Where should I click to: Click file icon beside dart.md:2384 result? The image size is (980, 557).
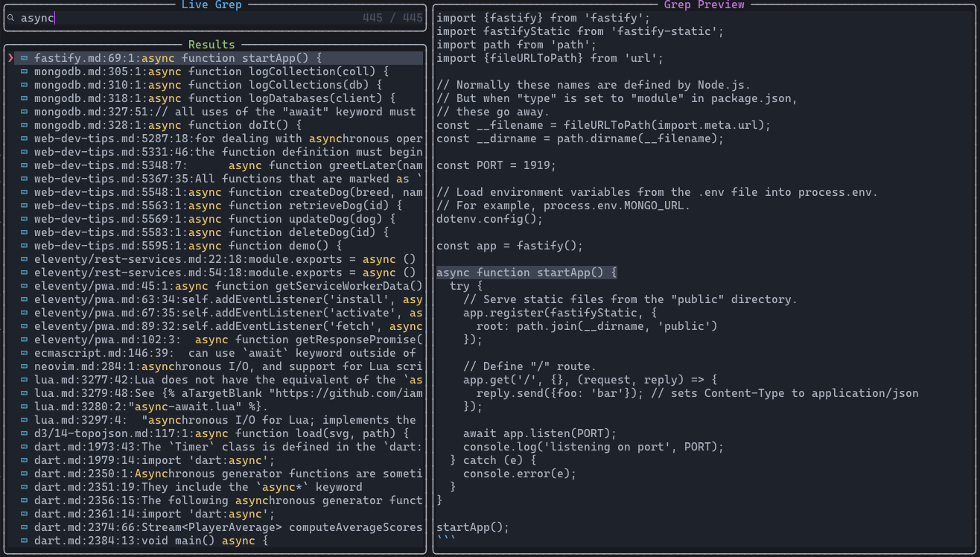[25, 541]
